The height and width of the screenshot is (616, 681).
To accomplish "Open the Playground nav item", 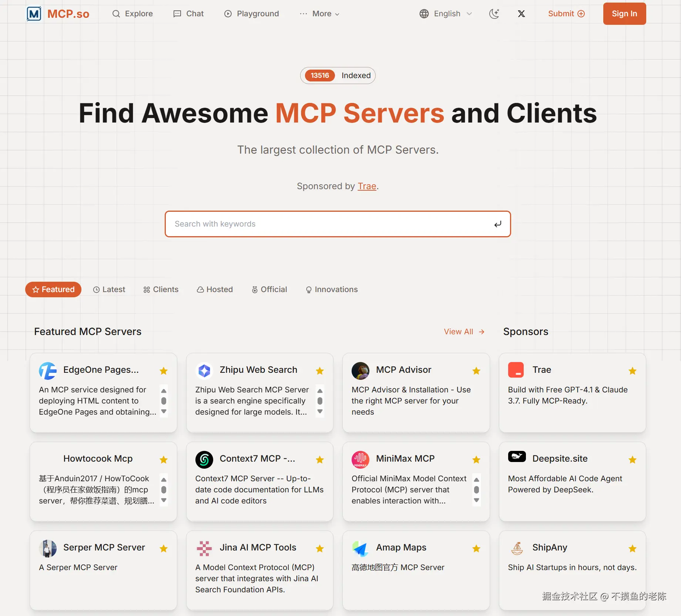I will (x=251, y=14).
